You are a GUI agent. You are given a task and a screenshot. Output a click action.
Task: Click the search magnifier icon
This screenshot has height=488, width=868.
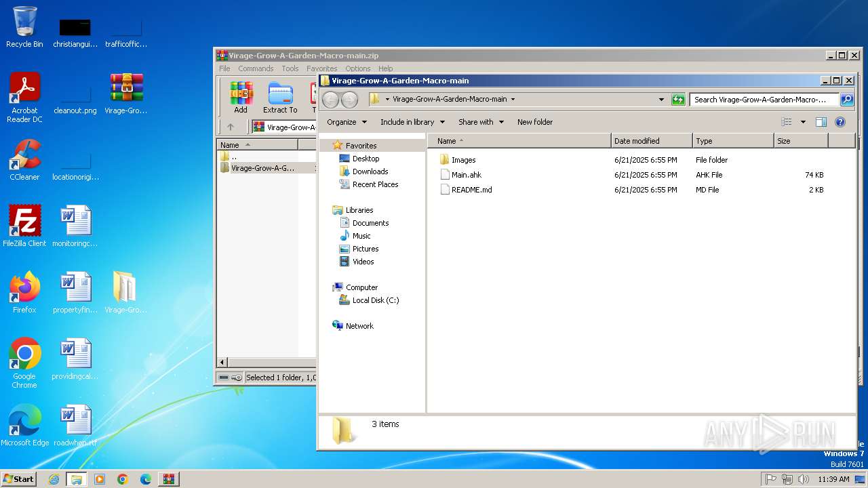[847, 100]
